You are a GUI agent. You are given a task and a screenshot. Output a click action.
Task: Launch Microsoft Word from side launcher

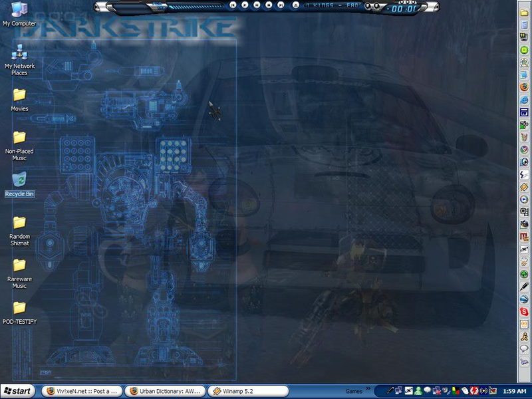tap(524, 112)
